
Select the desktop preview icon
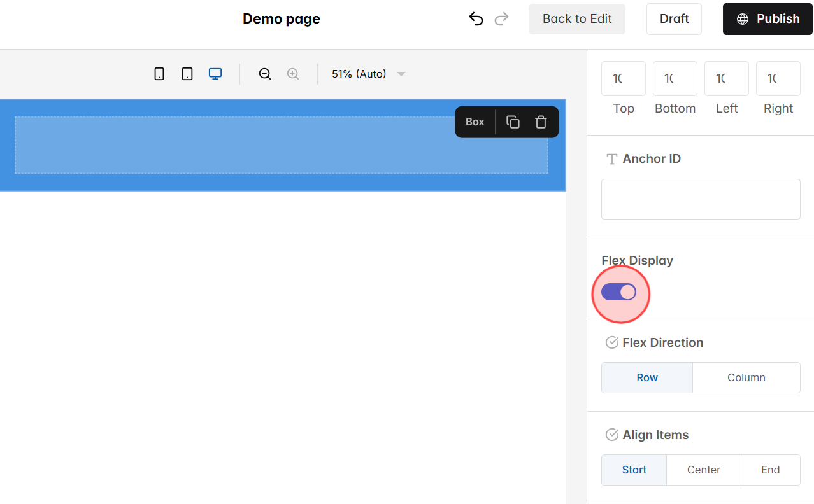[x=215, y=73]
